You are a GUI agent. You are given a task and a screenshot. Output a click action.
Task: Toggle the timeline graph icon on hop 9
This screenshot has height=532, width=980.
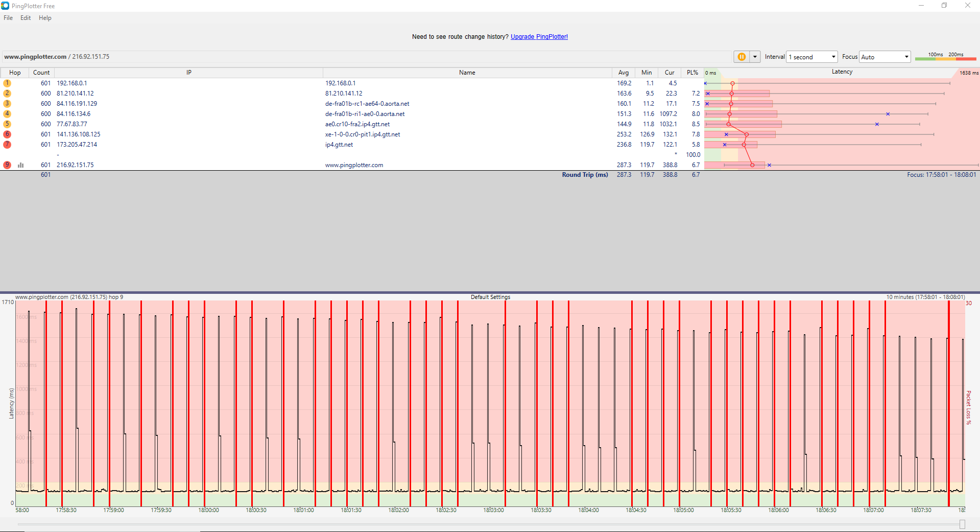point(21,165)
